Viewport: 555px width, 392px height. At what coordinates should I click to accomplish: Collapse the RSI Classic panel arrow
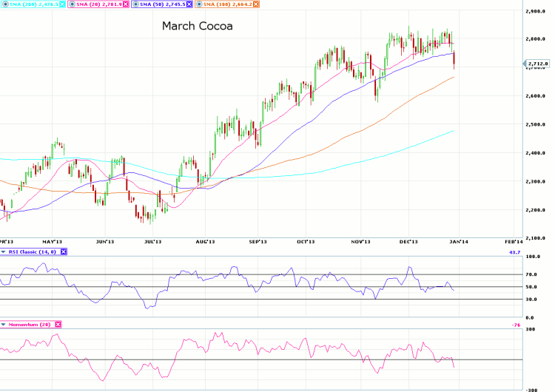[x=3, y=251]
